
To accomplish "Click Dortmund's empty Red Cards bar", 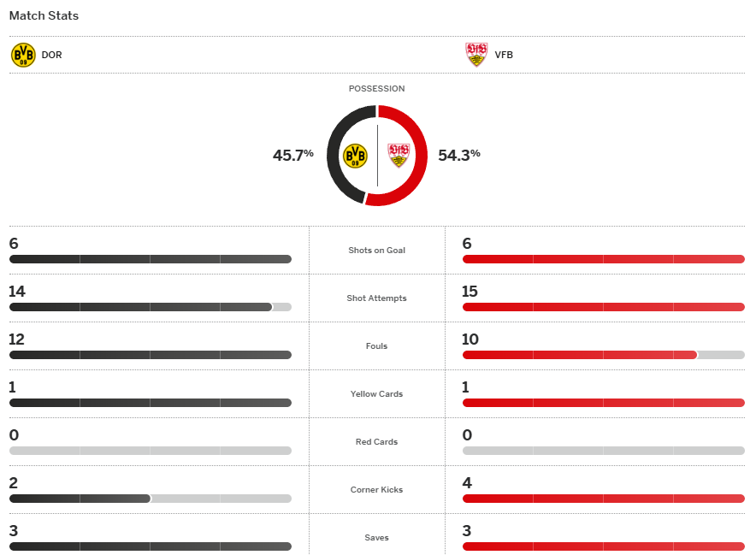I will click(150, 451).
